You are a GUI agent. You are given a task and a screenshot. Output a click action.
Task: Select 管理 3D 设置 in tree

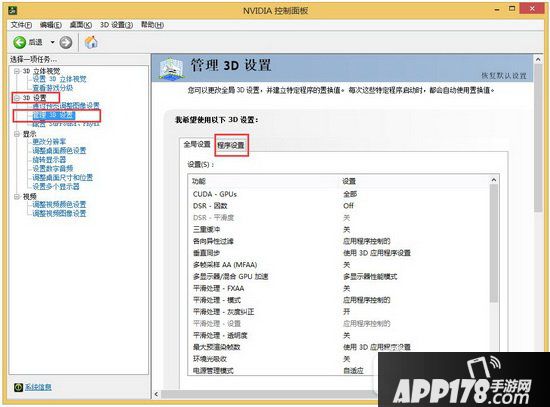tap(54, 115)
